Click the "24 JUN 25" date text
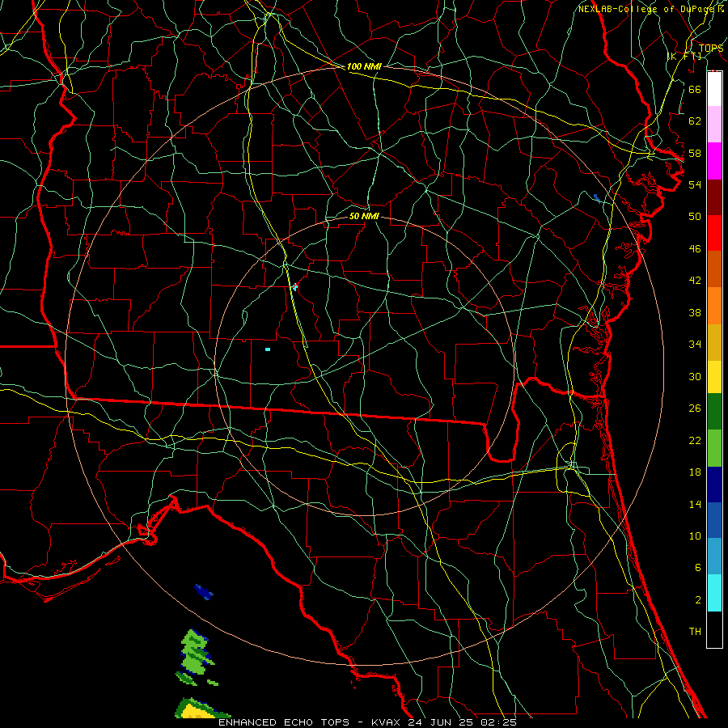Screen dimensions: 728x728 442,722
